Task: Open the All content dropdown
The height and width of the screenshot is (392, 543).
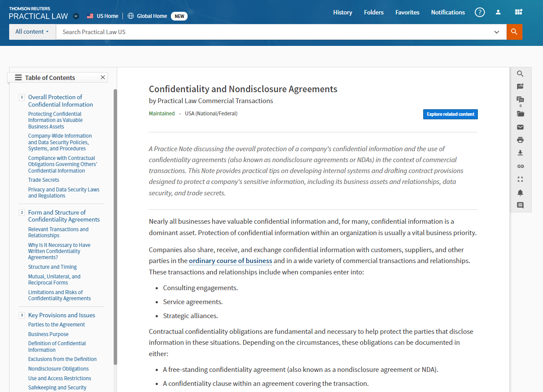Action: [32, 32]
